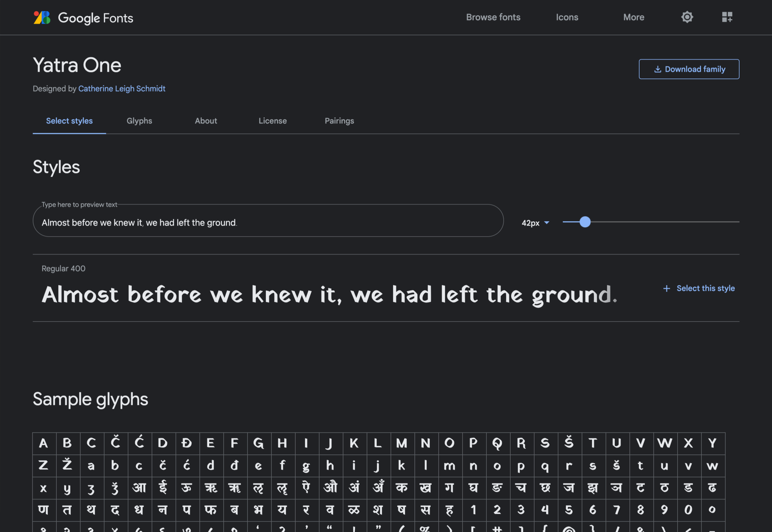Select the glyph cell 'Đ' uppercase
The height and width of the screenshot is (532, 772).
point(187,443)
